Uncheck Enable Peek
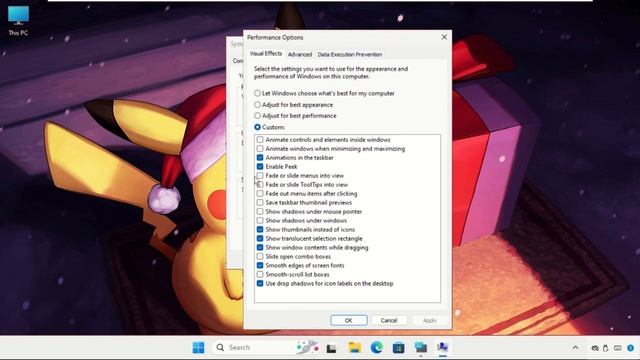The image size is (640, 360). [260, 167]
